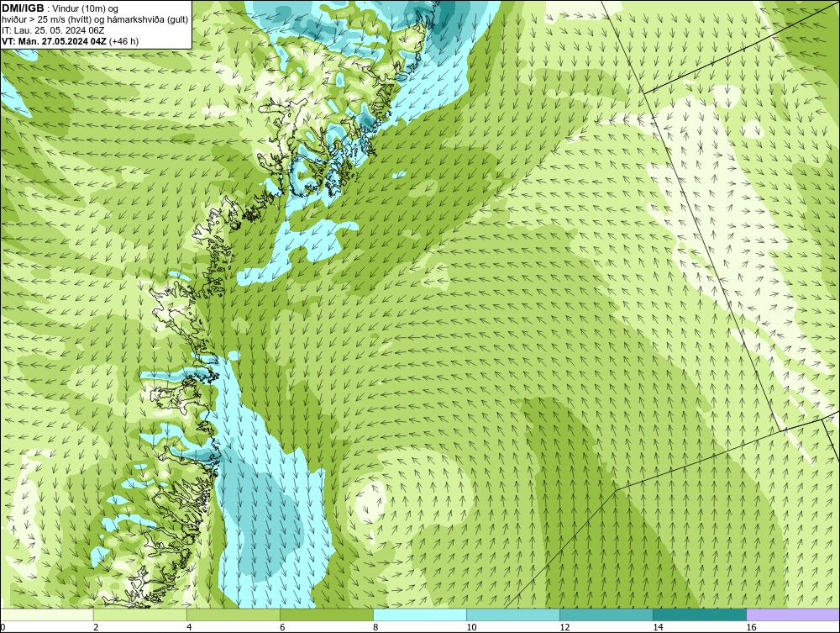Click the 10–12 m/s cyan legend swatch

513,615
